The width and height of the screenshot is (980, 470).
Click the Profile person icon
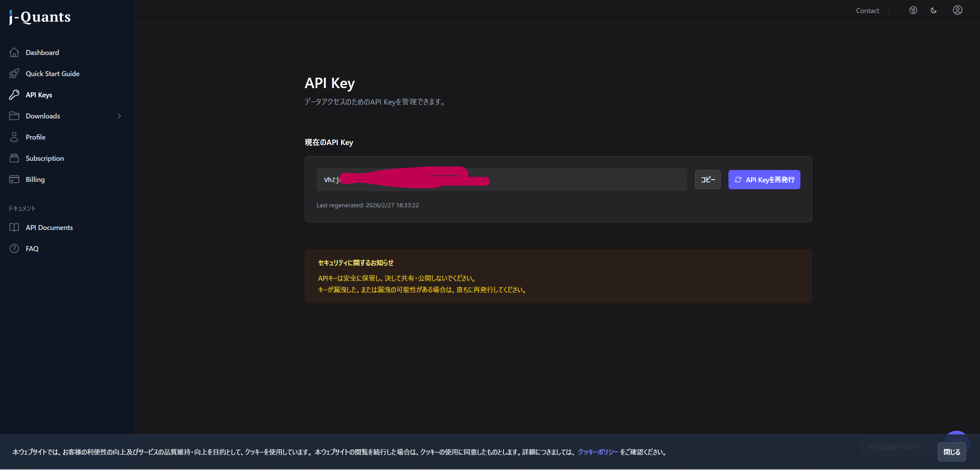[x=14, y=137]
